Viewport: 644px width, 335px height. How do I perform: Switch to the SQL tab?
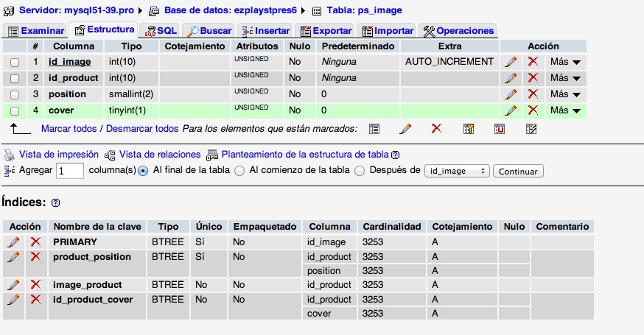pyautogui.click(x=160, y=31)
